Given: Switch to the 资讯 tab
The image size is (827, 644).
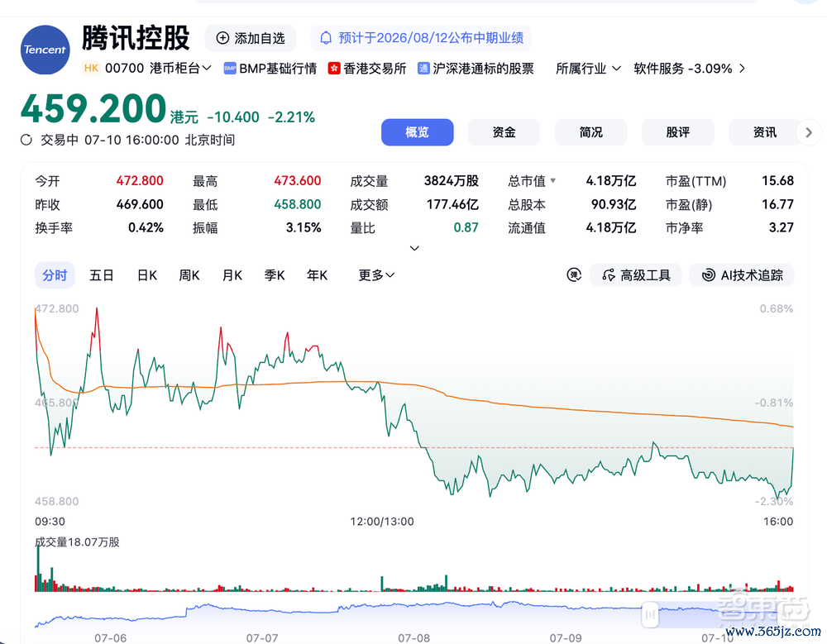Looking at the screenshot, I should pyautogui.click(x=765, y=132).
